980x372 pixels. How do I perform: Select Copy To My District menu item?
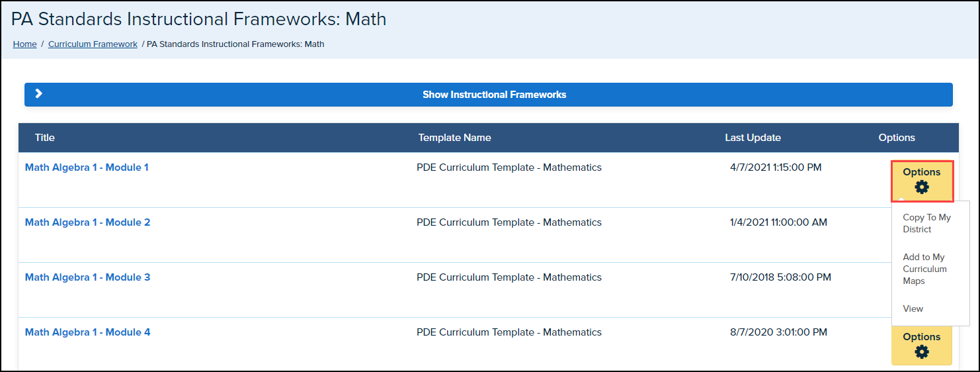point(926,224)
